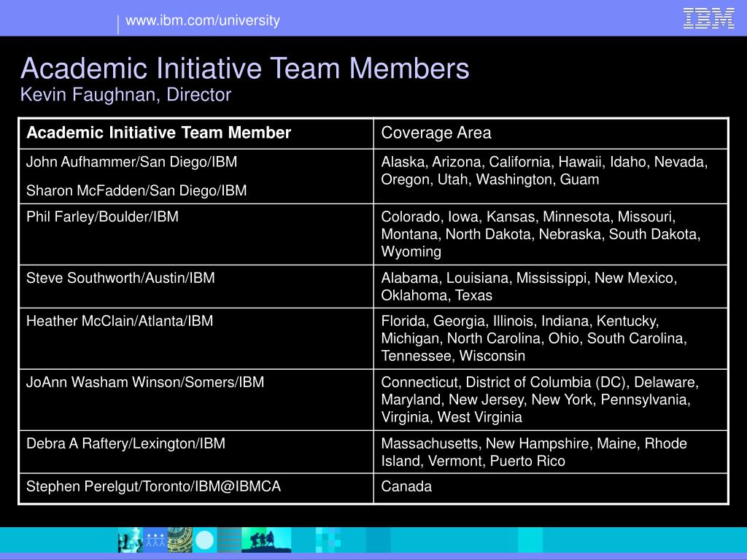Click the clock face image in the footer
Image resolution: width=747 pixels, height=560 pixels.
point(180,540)
